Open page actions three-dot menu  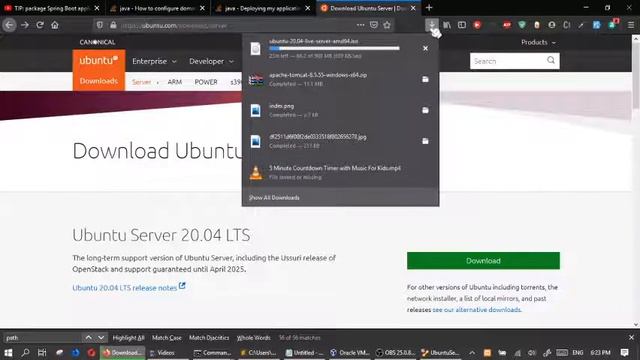point(360,25)
